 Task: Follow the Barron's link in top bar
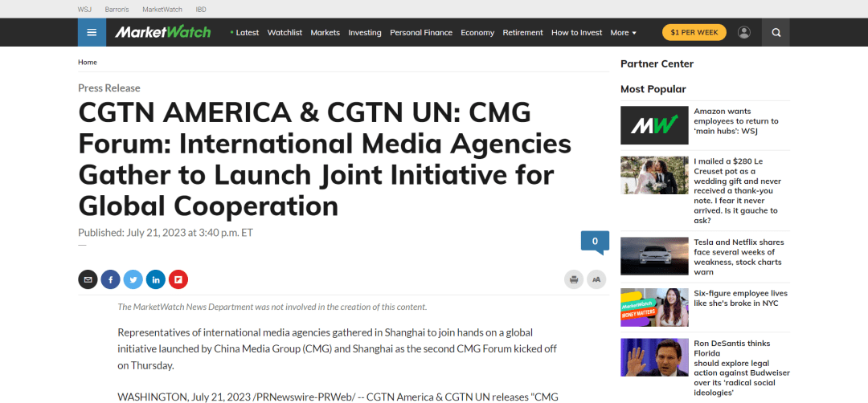[117, 10]
